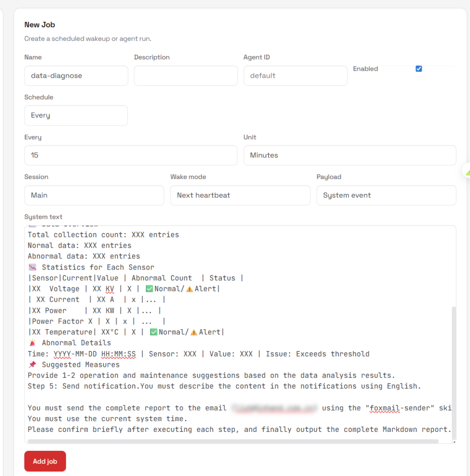Toggle the Enabled checkbox

point(418,69)
